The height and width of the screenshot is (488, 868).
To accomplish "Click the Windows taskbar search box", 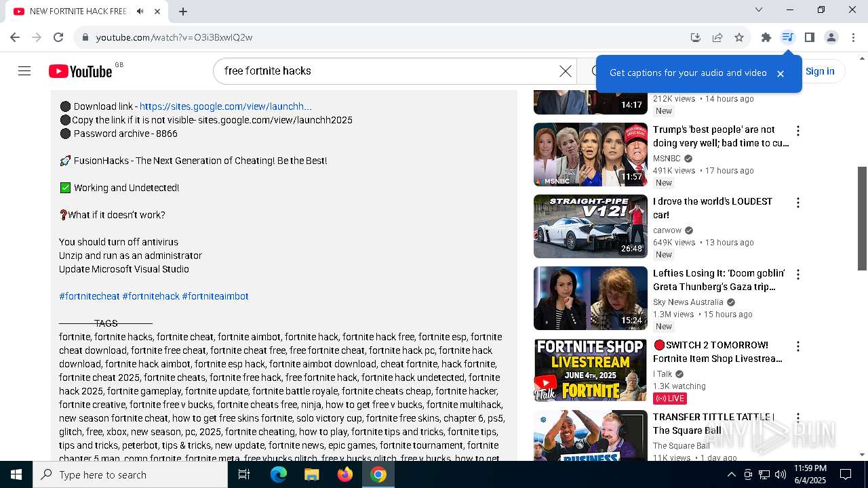I will click(130, 474).
